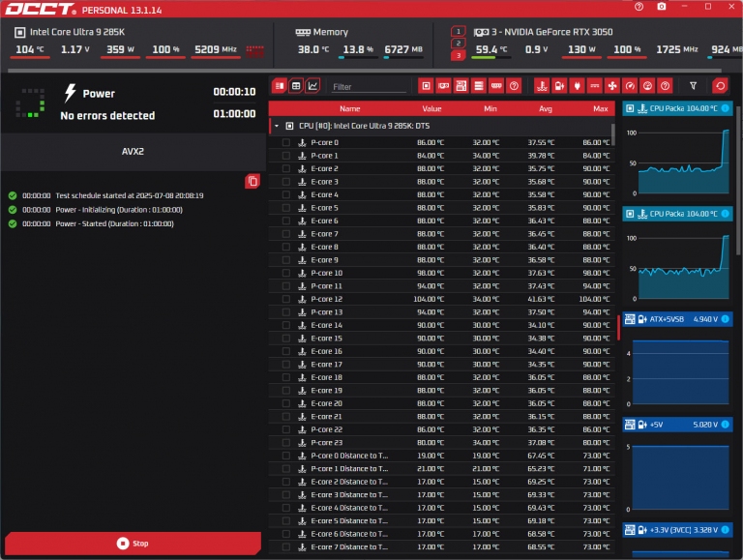Click info icon on +5V graph
743x560 pixels.
point(725,425)
